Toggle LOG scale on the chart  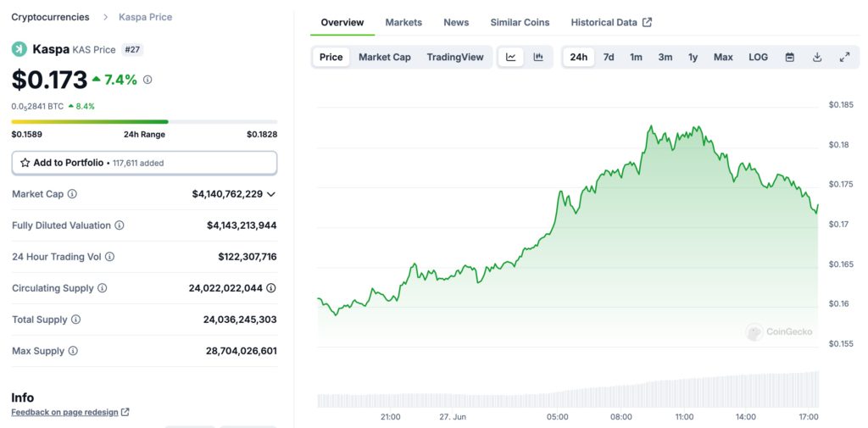pos(758,57)
